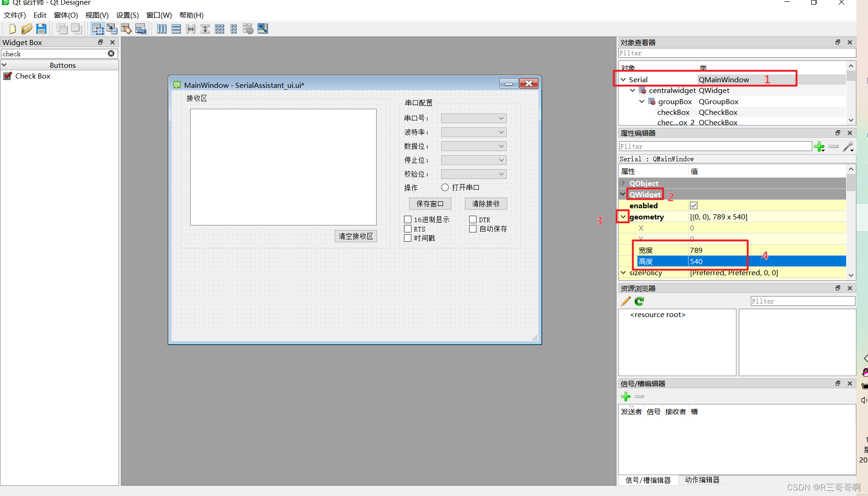This screenshot has width=868, height=496.
Task: Open the 波特率 combo box
Action: coord(474,132)
